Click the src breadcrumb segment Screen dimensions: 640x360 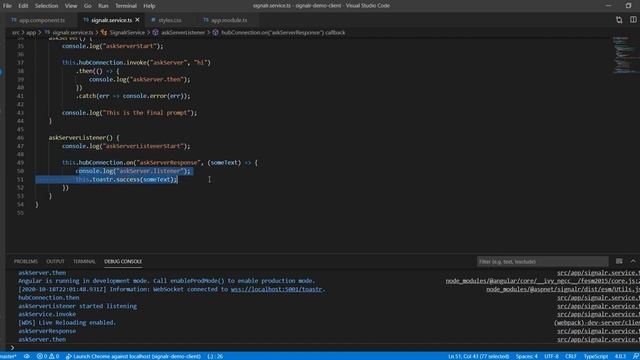tap(16, 33)
